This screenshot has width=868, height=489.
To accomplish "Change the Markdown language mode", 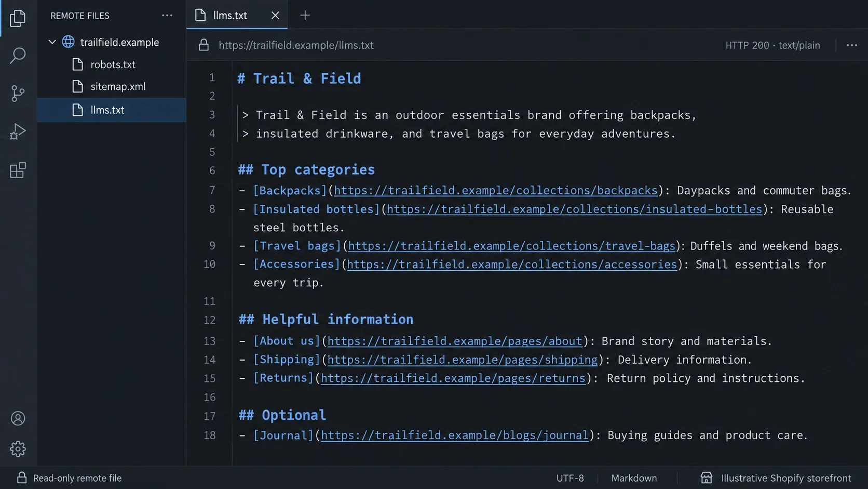I will 634,478.
